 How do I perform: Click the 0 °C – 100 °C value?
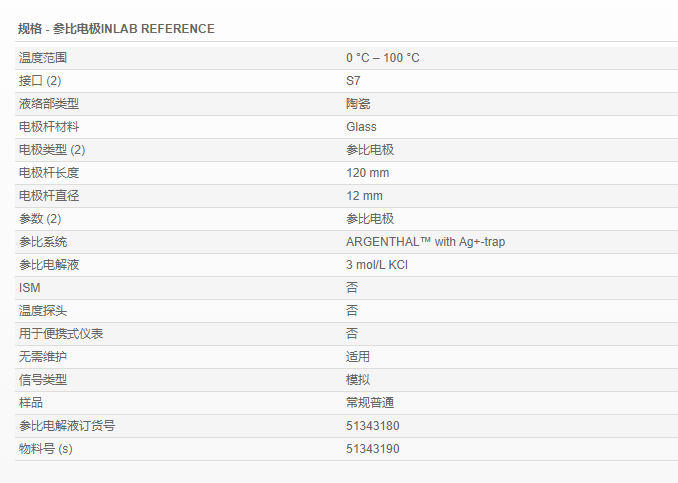(x=383, y=58)
